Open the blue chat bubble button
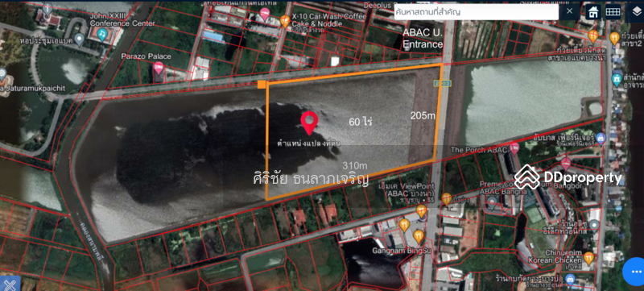The width and height of the screenshot is (644, 291). [x=635, y=272]
